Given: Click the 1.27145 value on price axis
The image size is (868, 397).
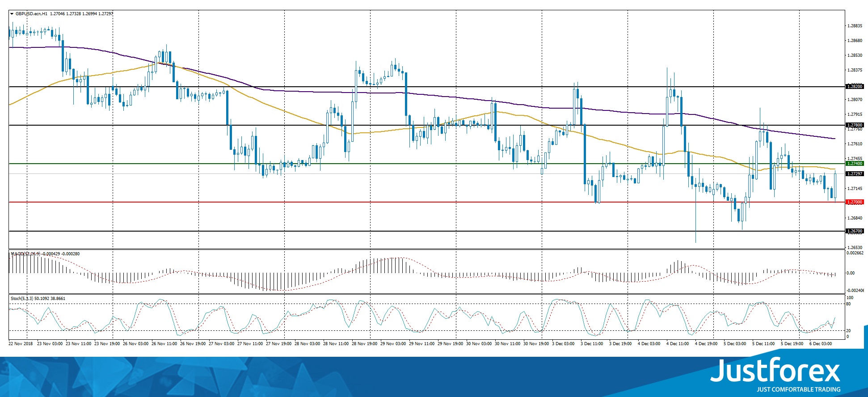Looking at the screenshot, I should point(855,189).
